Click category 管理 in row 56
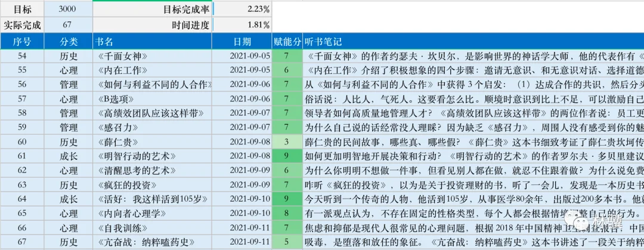This screenshot has width=644, height=250. (x=68, y=85)
